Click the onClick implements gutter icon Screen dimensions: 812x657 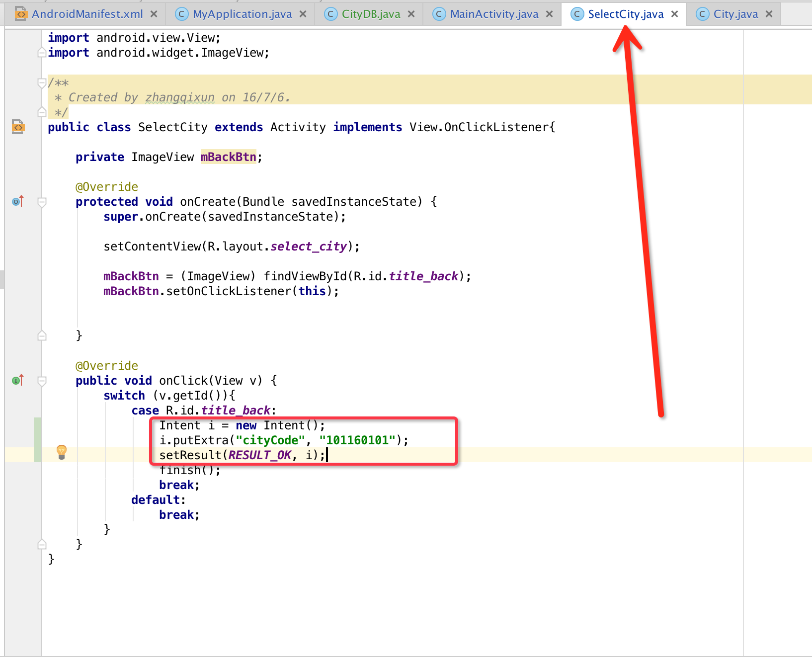[x=17, y=380]
